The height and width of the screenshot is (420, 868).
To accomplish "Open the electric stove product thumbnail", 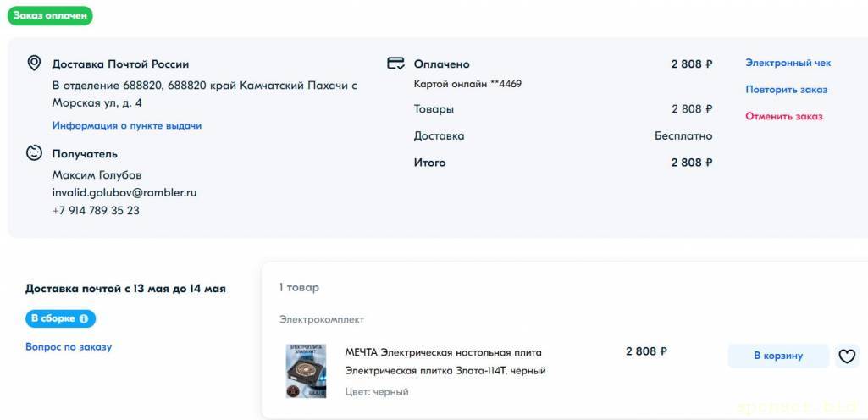I will [x=306, y=370].
